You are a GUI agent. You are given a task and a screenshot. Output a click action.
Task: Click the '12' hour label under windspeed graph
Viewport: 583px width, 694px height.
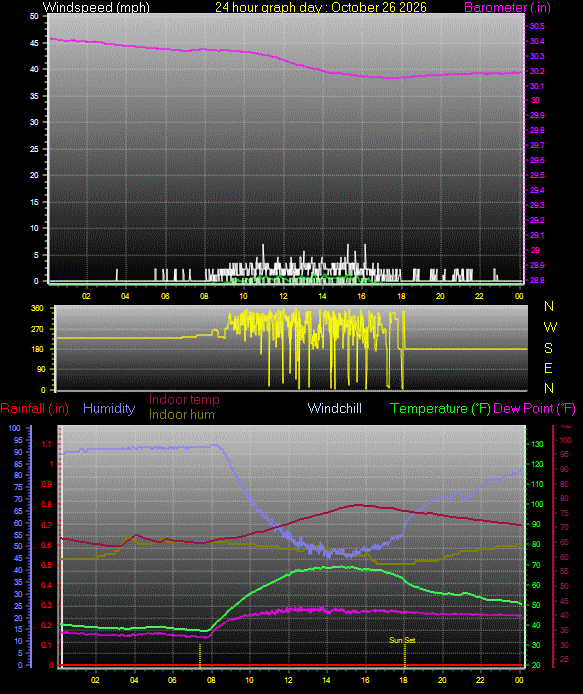coord(283,296)
